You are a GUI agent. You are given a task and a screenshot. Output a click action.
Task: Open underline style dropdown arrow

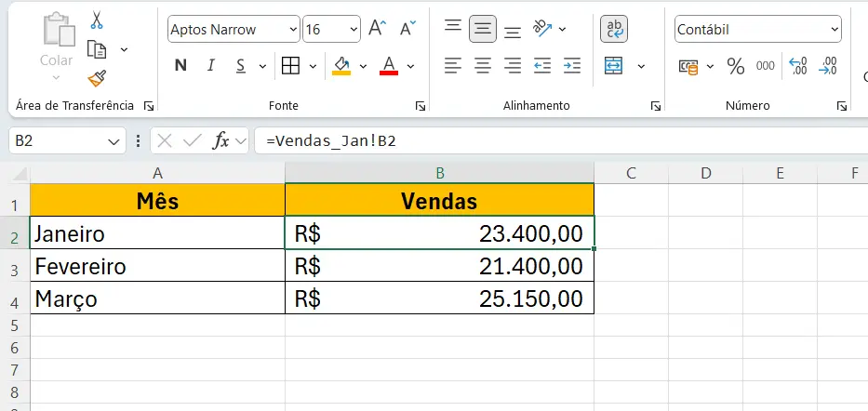[x=262, y=66]
